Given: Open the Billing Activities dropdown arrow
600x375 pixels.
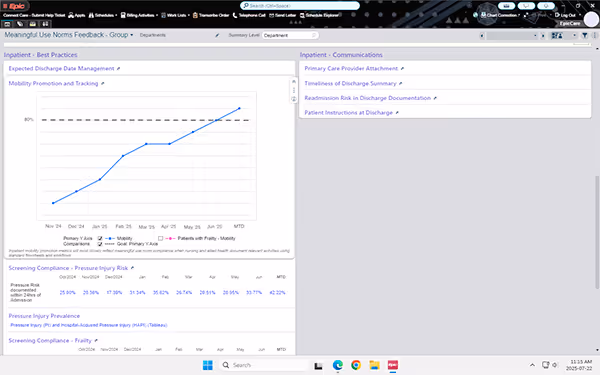Looking at the screenshot, I should 157,15.
